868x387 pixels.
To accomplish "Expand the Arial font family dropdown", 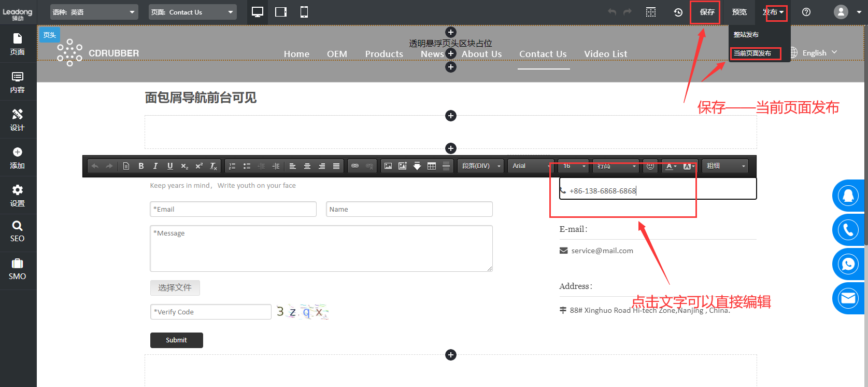I will pos(530,166).
